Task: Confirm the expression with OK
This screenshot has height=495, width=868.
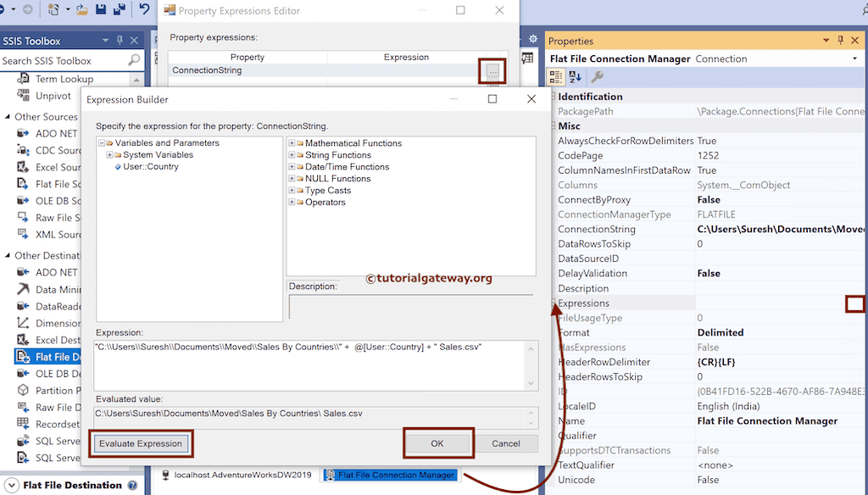Action: point(438,443)
